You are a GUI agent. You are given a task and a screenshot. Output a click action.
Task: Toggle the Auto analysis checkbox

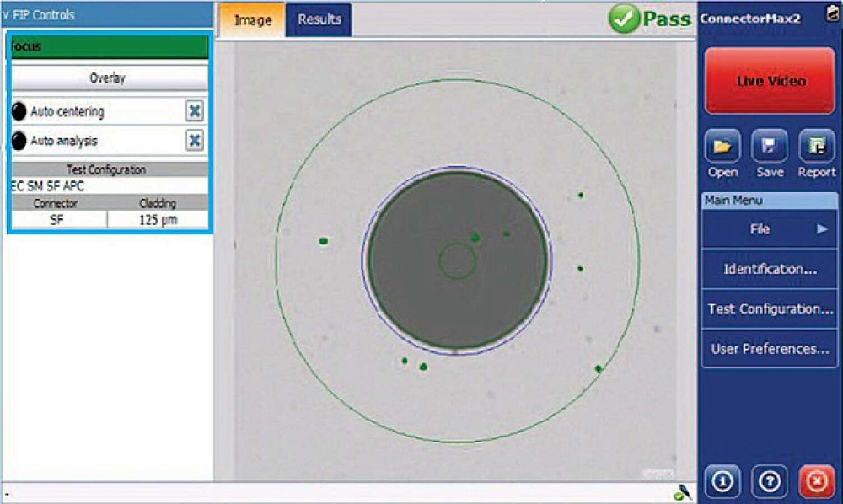tap(195, 141)
